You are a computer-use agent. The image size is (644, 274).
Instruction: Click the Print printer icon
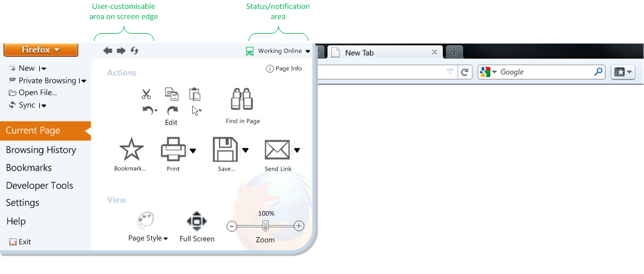[173, 149]
